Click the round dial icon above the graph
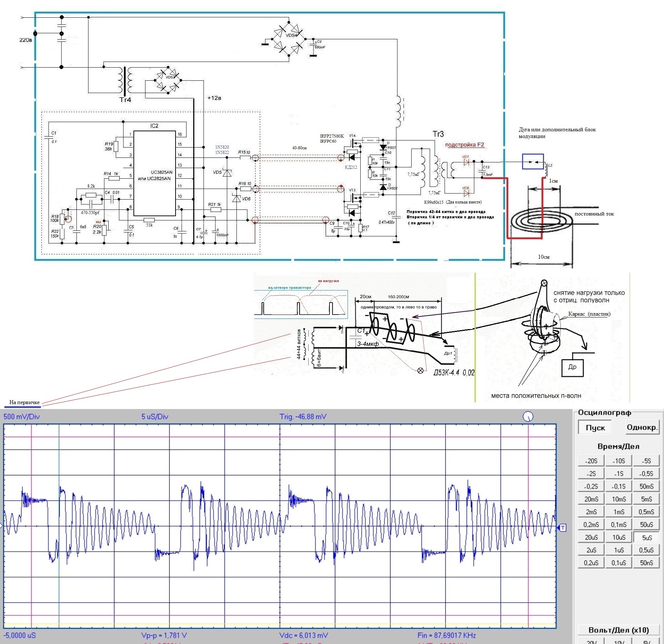This screenshot has width=664, height=644. (528, 416)
